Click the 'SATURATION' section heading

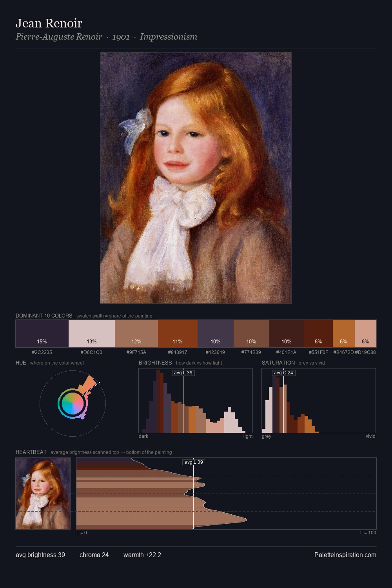[278, 363]
